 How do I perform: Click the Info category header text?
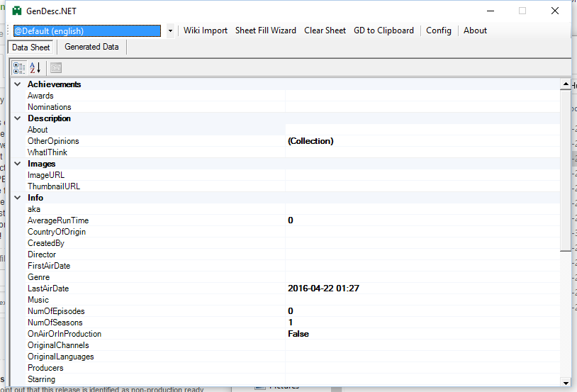[x=35, y=198]
